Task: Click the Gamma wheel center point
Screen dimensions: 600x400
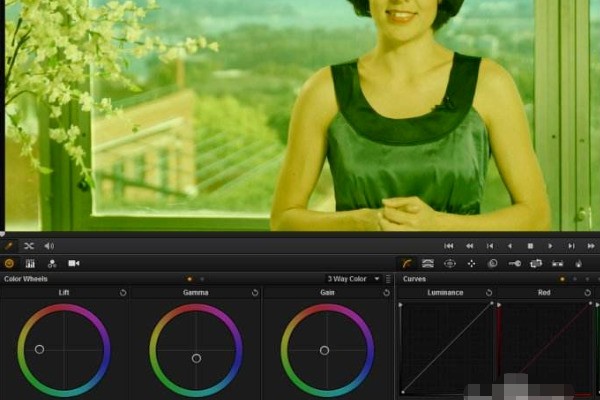Action: pos(196,357)
